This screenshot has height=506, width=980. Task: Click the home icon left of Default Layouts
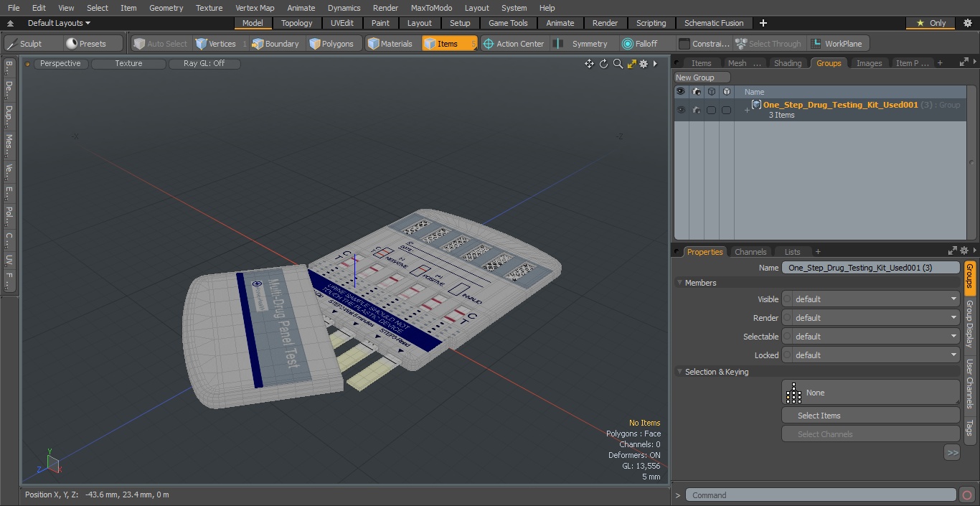click(x=10, y=23)
